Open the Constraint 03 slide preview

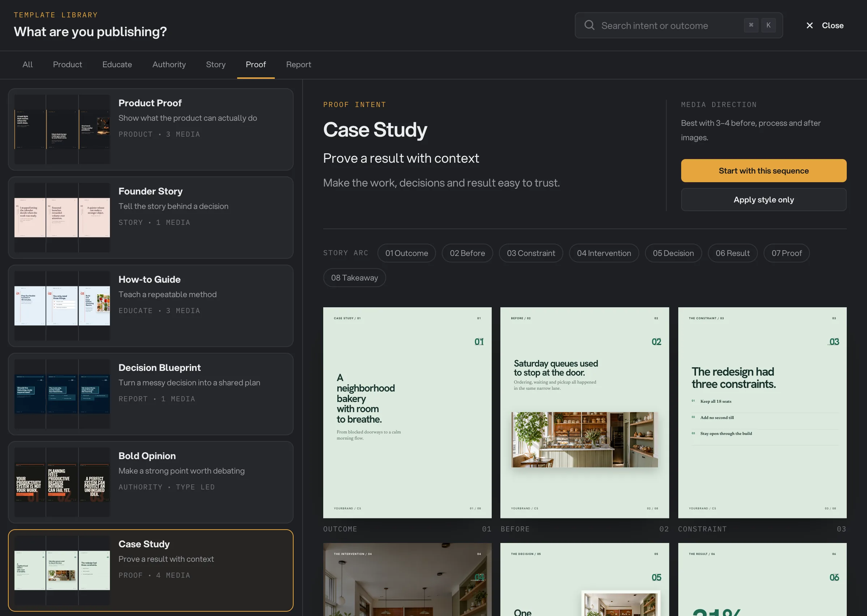[762, 413]
